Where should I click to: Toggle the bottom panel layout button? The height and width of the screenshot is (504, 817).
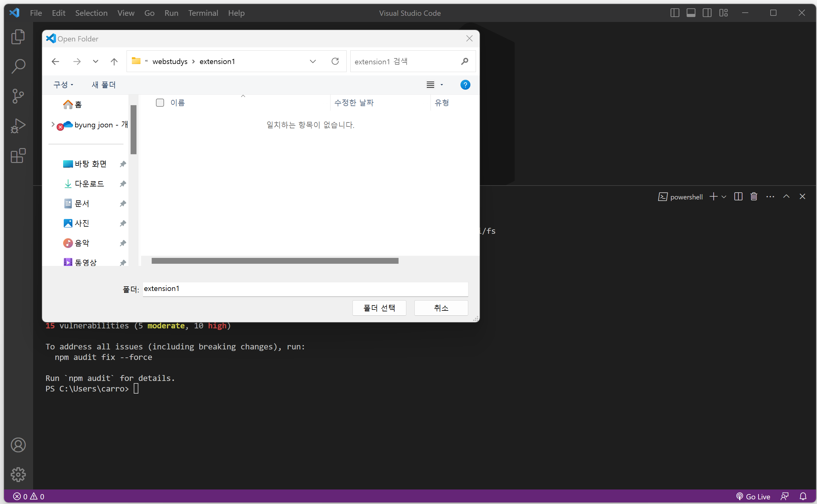(690, 13)
